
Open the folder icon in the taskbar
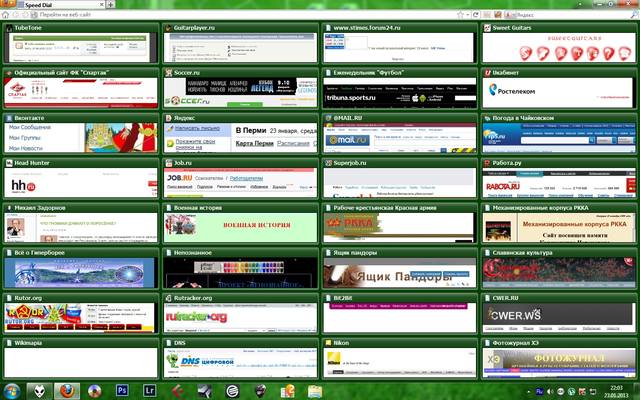click(315, 390)
